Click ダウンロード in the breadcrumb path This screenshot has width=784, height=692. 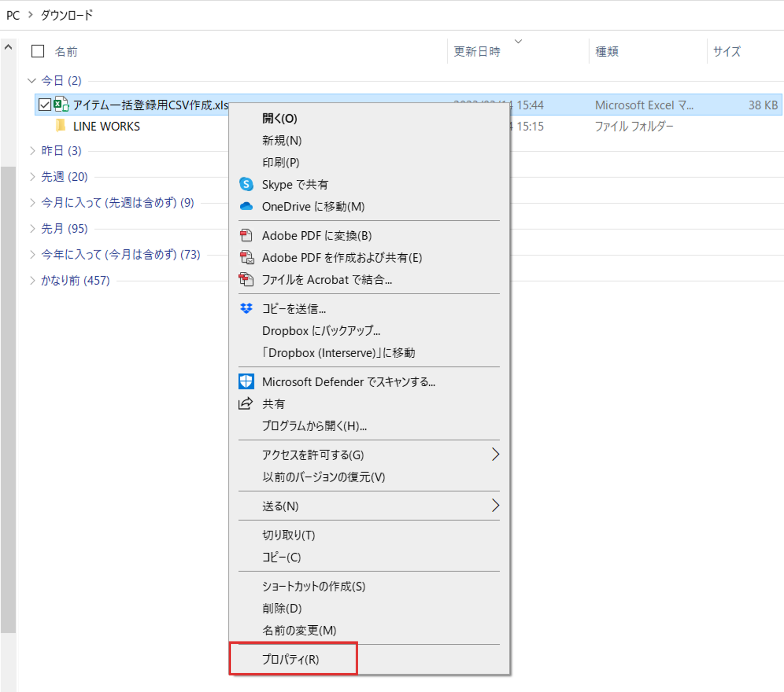point(67,15)
